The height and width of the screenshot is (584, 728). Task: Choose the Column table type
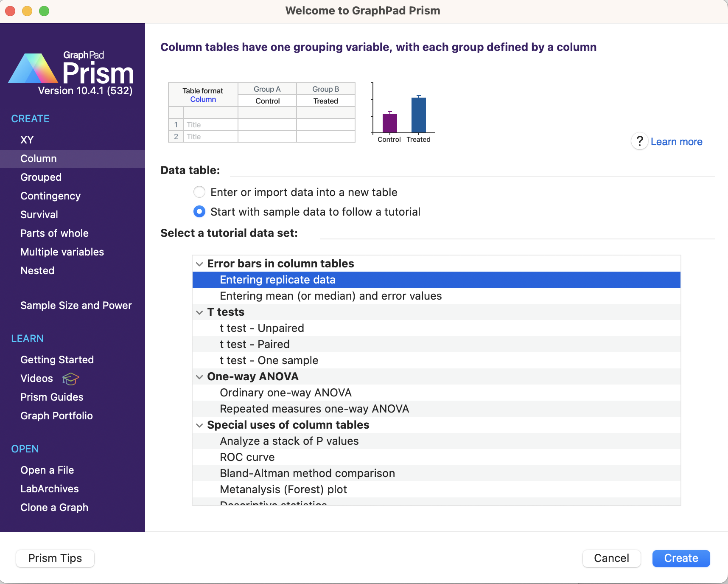73,159
